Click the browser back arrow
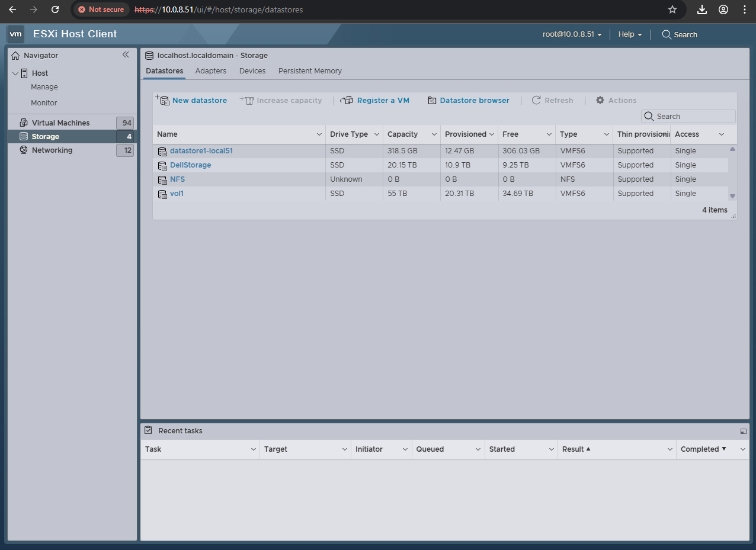 click(x=12, y=9)
